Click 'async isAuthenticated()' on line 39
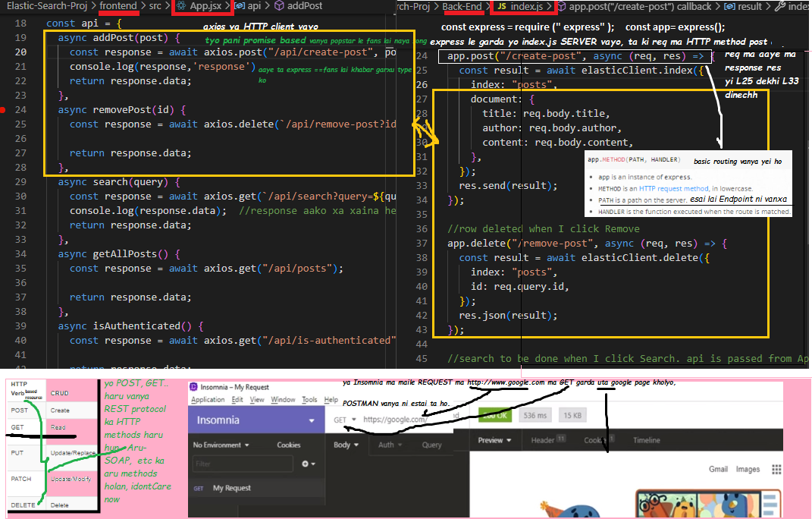 click(x=131, y=326)
